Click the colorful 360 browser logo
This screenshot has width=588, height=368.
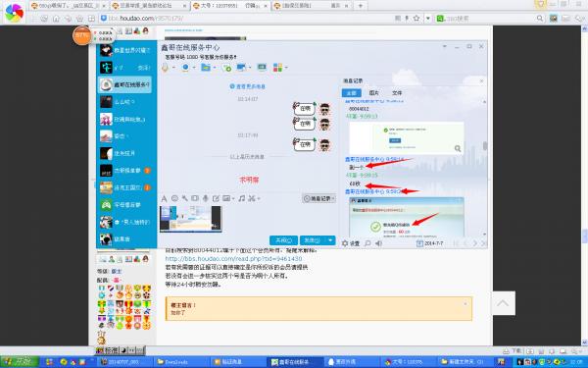click(14, 13)
